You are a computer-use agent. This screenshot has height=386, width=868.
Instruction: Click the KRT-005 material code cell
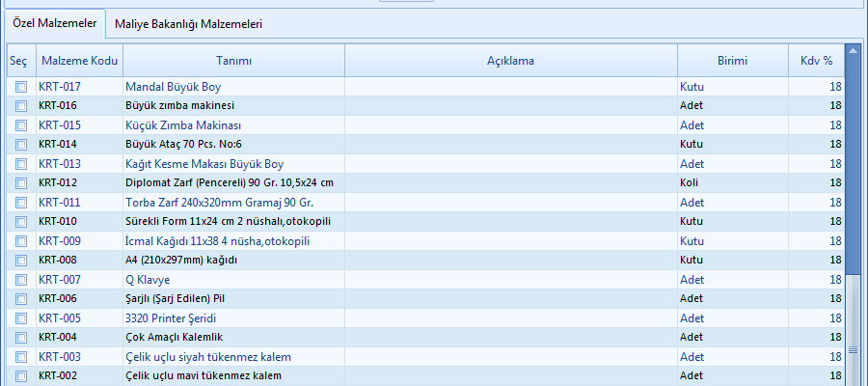click(60, 318)
